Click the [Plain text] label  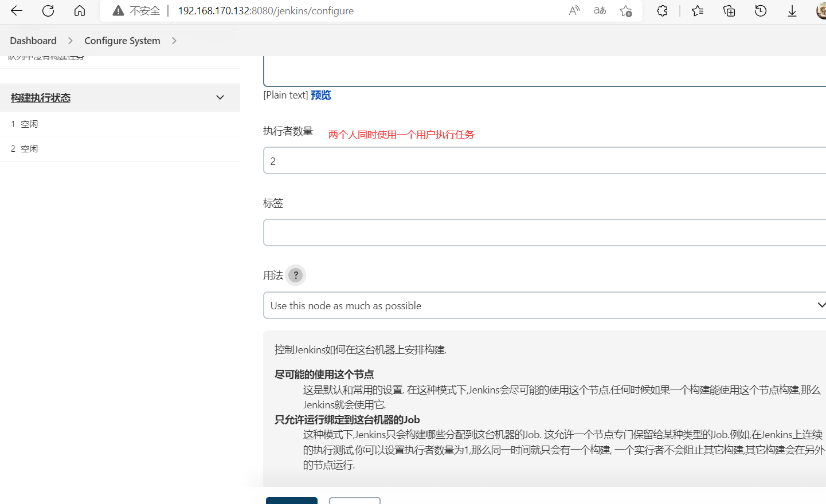[x=285, y=95]
